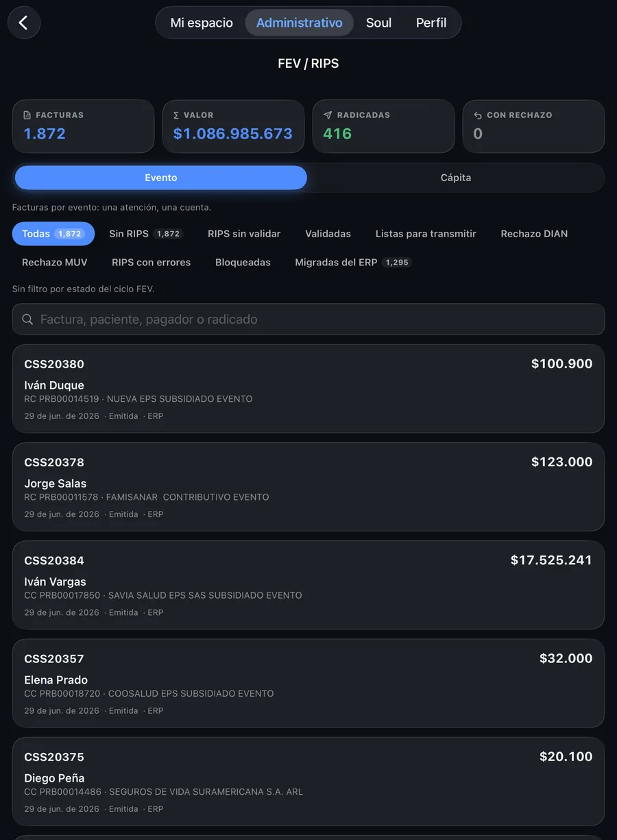Click payer SEGUROS DE VIDA SURAMERICANA line
617x840 pixels.
pyautogui.click(x=164, y=791)
